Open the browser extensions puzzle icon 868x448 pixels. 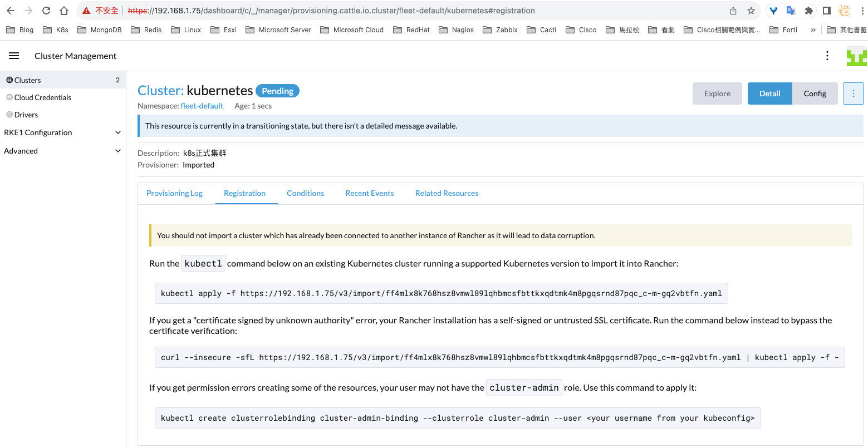tap(809, 11)
